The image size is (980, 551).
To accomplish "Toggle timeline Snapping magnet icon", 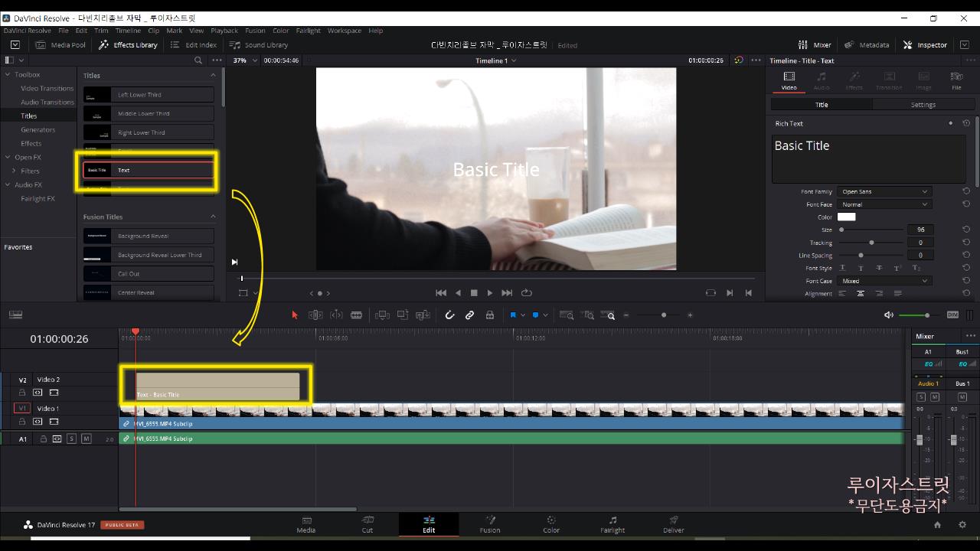I will coord(449,315).
